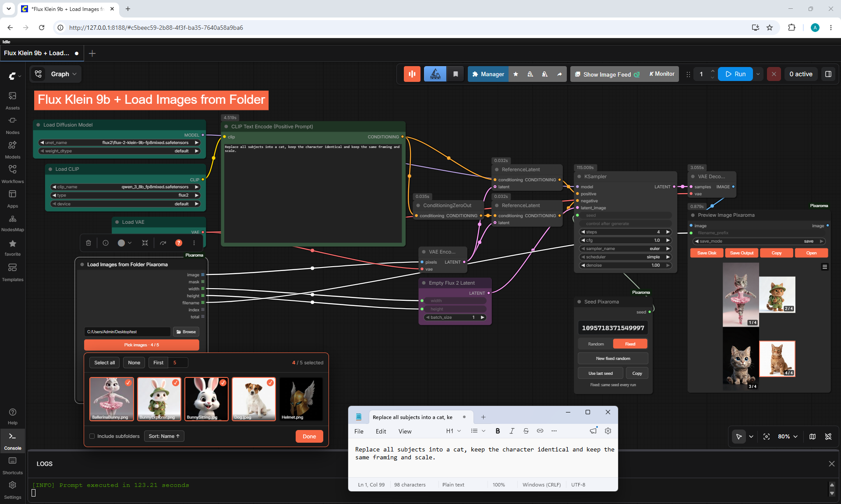
Task: Select Helmet.png image
Action: pyautogui.click(x=301, y=399)
